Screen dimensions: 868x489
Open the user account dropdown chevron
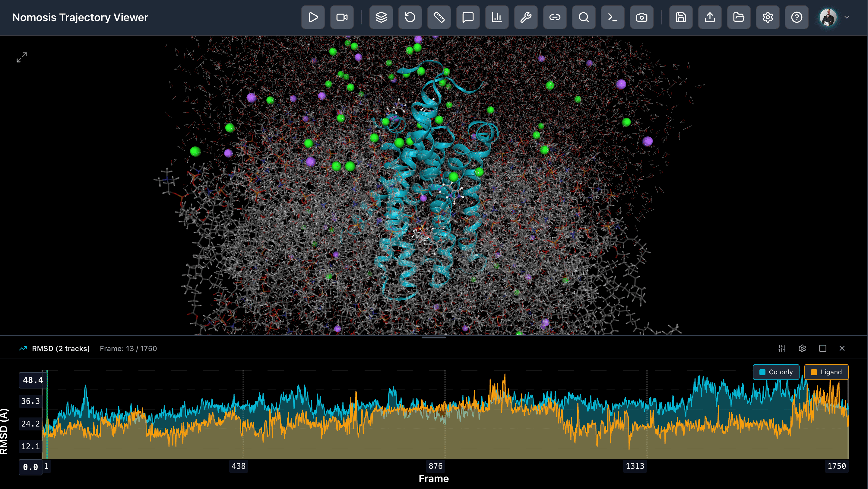(x=847, y=17)
